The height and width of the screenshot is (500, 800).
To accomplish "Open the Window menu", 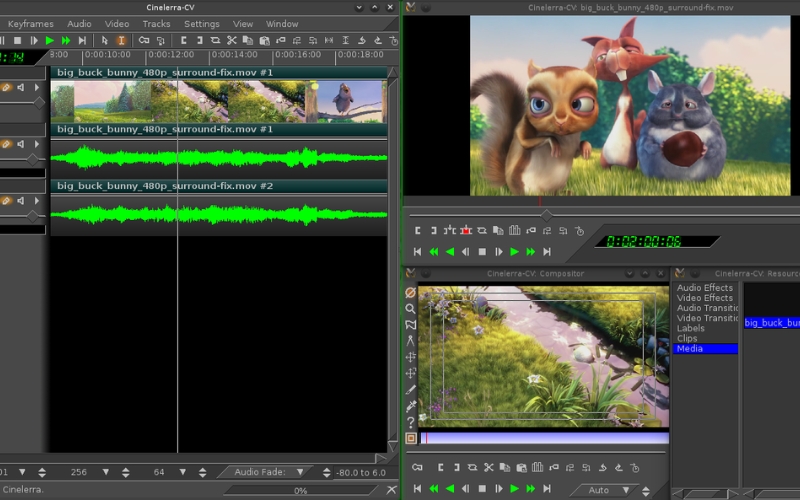I will 282,24.
